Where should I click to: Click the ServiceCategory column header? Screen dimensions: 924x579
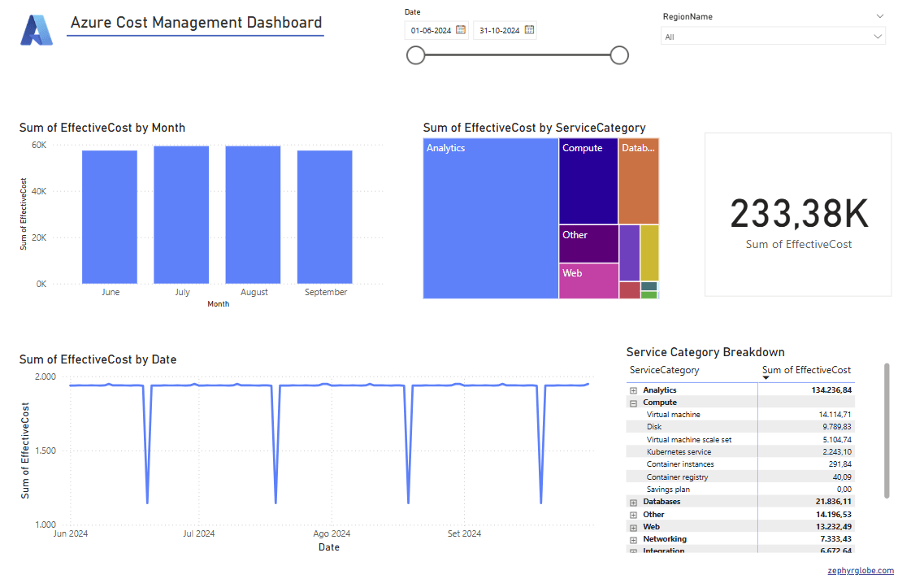coord(664,370)
